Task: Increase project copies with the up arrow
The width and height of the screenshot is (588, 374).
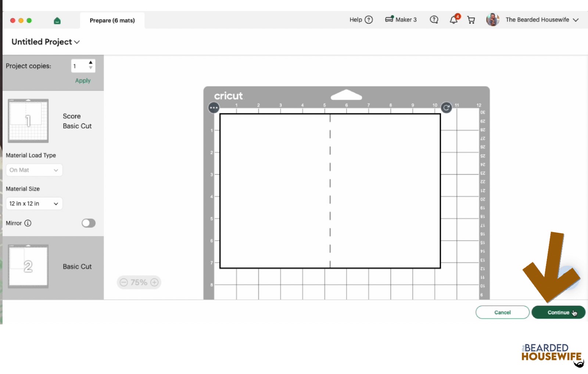Action: click(91, 63)
